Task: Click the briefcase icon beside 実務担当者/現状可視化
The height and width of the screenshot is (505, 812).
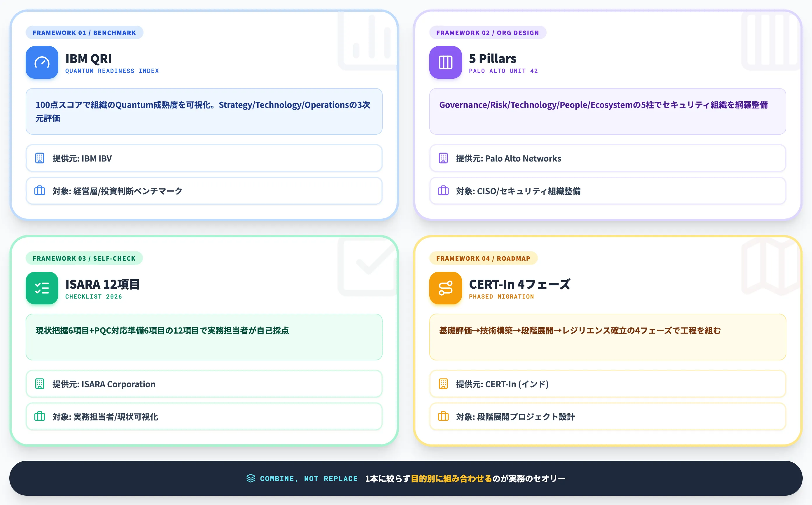Action: (x=40, y=416)
